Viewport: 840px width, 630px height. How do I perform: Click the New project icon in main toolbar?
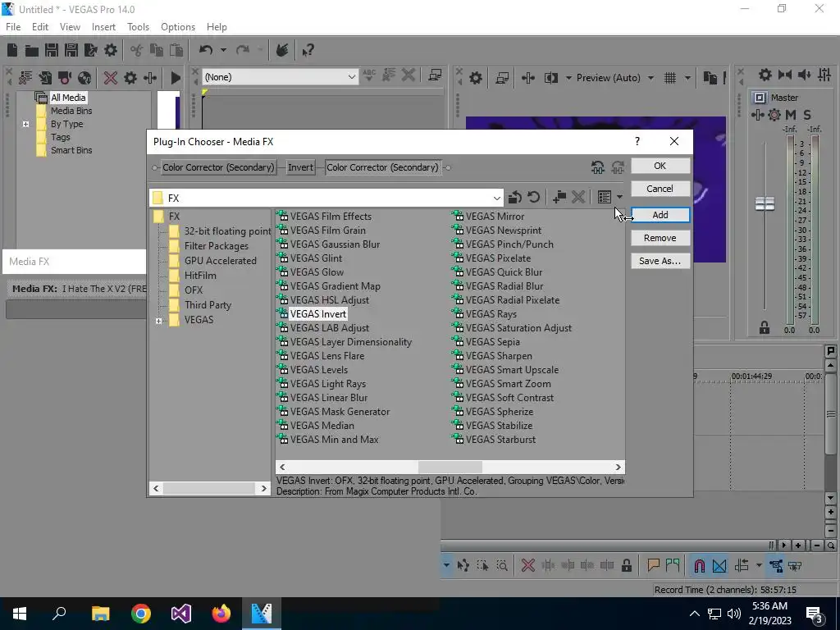tap(12, 50)
